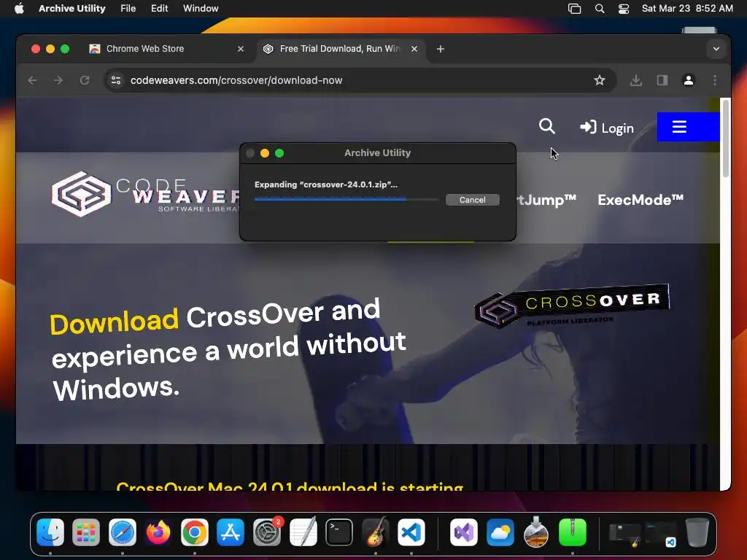Open the ExecMode™ navigation link

pyautogui.click(x=640, y=200)
